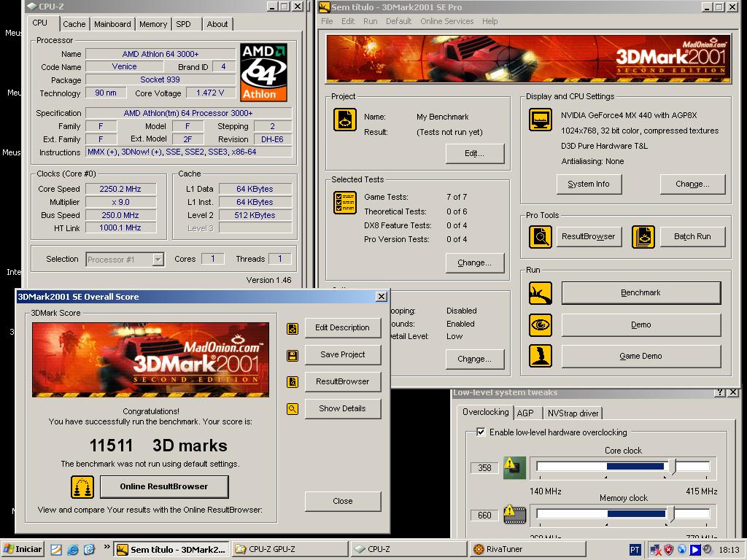Click the Save Project floppy icon
Image resolution: width=747 pixels, height=560 pixels.
293,355
